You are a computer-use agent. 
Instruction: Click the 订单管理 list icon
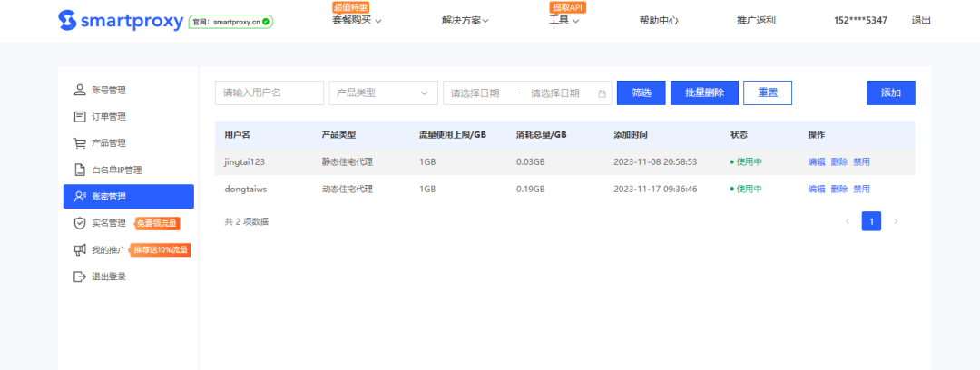click(x=79, y=116)
